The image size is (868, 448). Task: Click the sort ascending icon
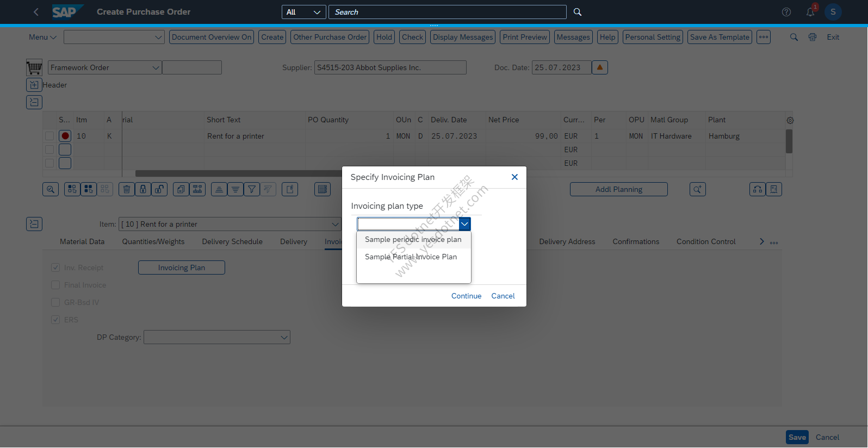tap(219, 189)
